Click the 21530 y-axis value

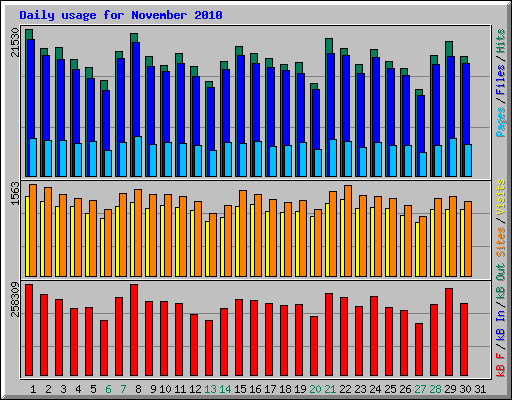click(x=15, y=42)
